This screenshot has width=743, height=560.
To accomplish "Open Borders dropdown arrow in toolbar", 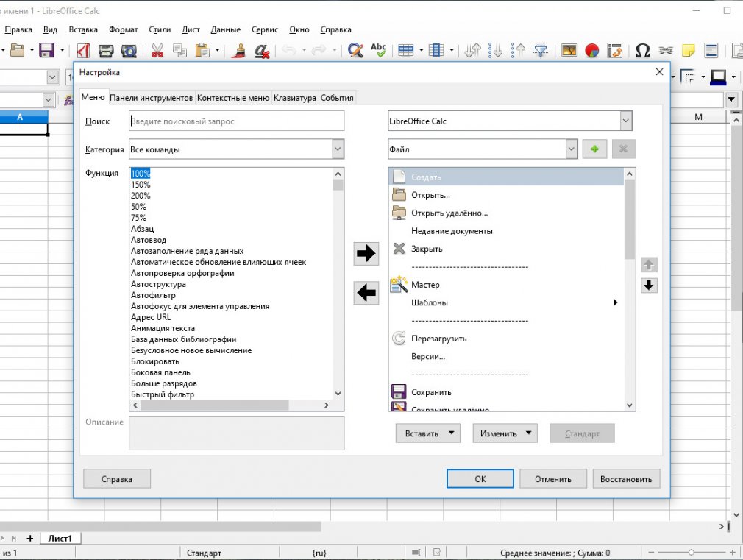I will (703, 77).
